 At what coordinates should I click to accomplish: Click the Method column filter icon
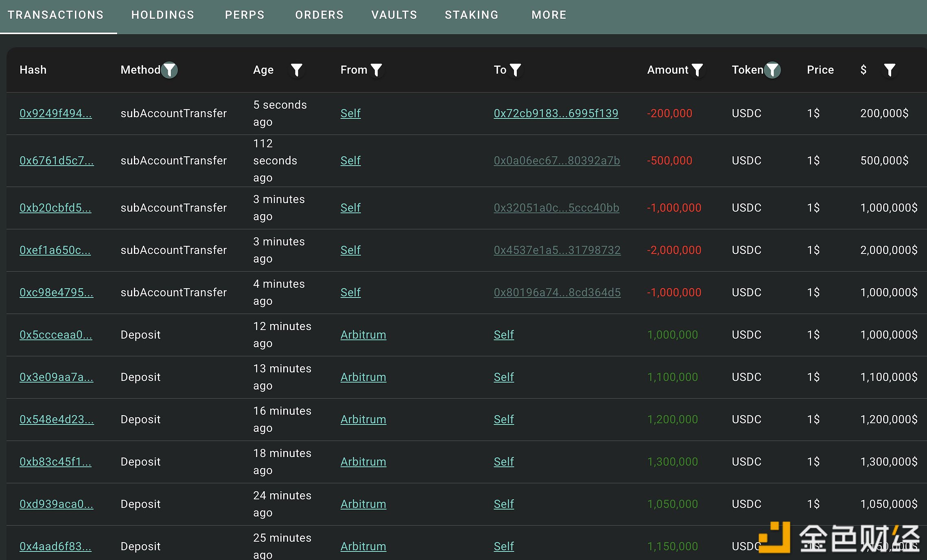169,70
